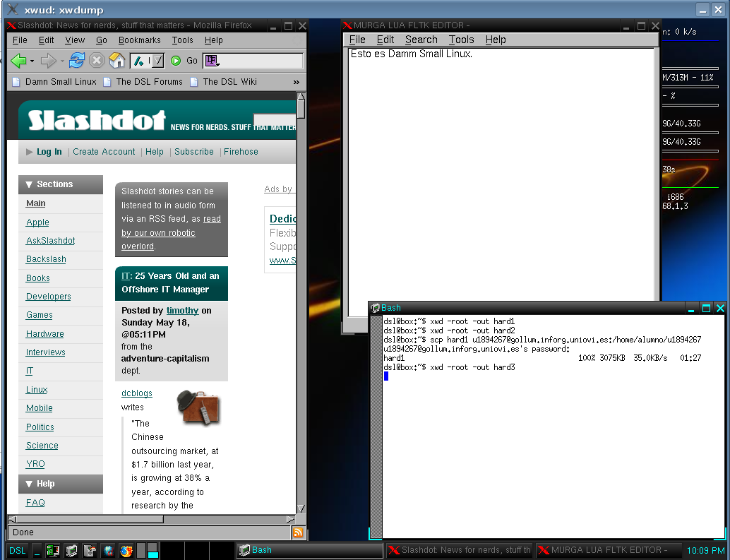Switch to the Slashdot Firefox taskbar button
This screenshot has height=560, width=730.
tap(460, 551)
